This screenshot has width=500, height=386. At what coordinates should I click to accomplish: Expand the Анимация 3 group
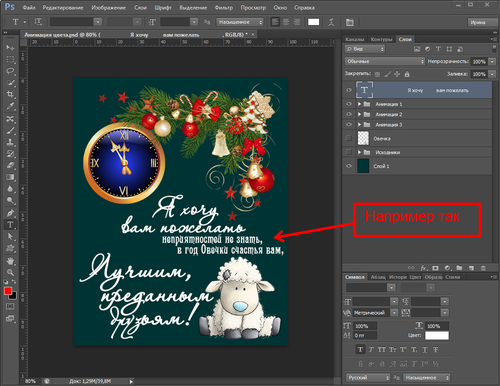point(359,125)
